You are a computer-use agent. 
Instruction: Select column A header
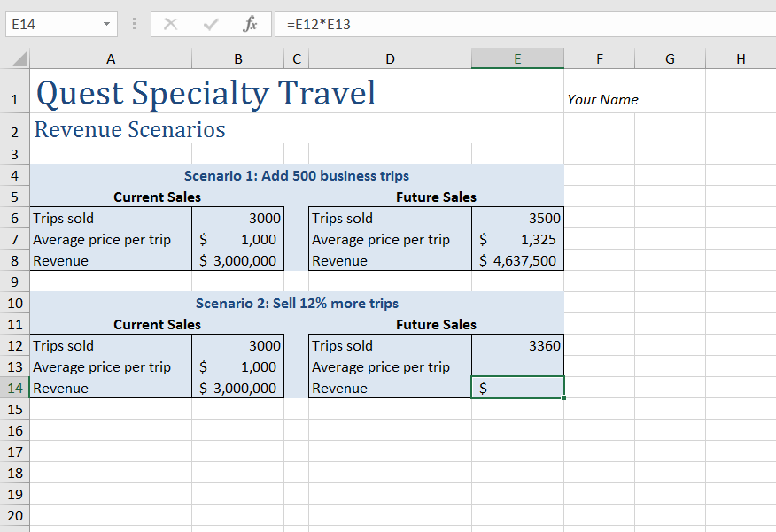tap(111, 58)
